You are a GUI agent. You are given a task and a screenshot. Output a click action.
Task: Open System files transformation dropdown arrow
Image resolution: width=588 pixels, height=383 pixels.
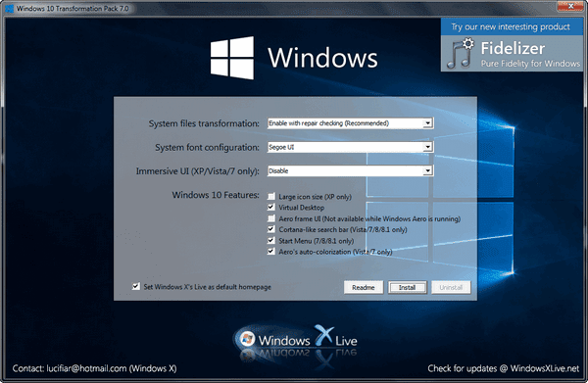point(427,122)
